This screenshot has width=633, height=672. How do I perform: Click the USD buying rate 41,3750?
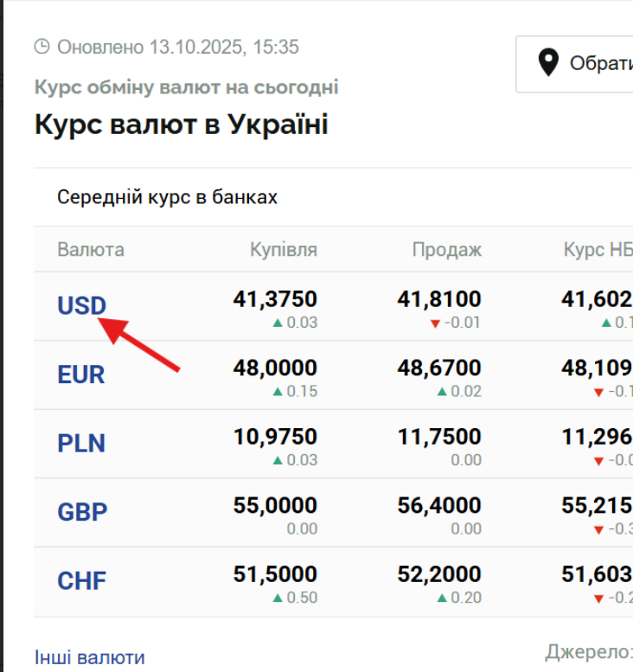[x=275, y=299]
